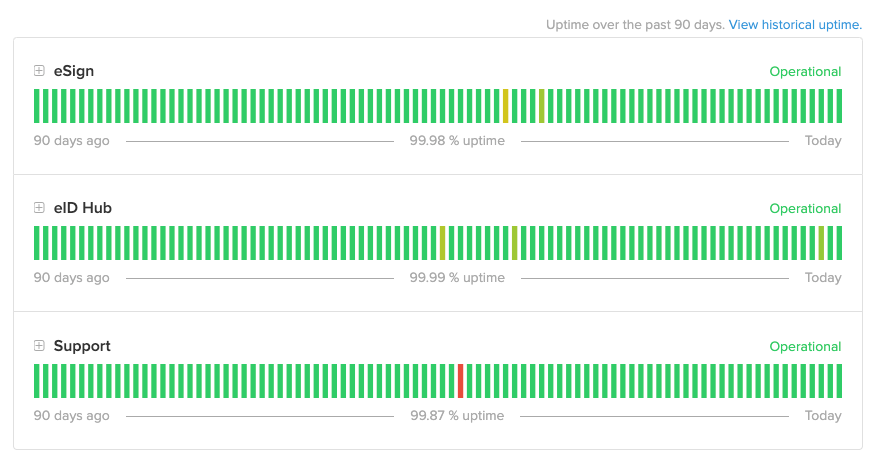
Task: Select the first degraded bar in eID Hub
Action: click(442, 243)
